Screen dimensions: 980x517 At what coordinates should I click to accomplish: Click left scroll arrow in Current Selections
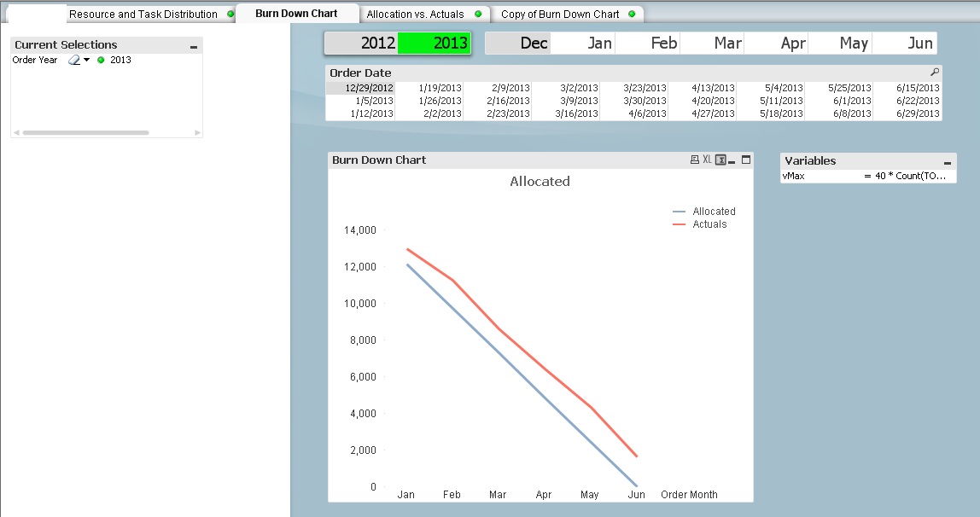click(x=16, y=132)
